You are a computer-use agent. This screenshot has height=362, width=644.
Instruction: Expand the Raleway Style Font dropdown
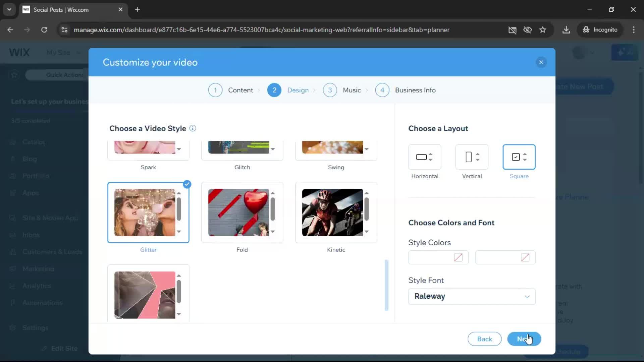click(472, 296)
